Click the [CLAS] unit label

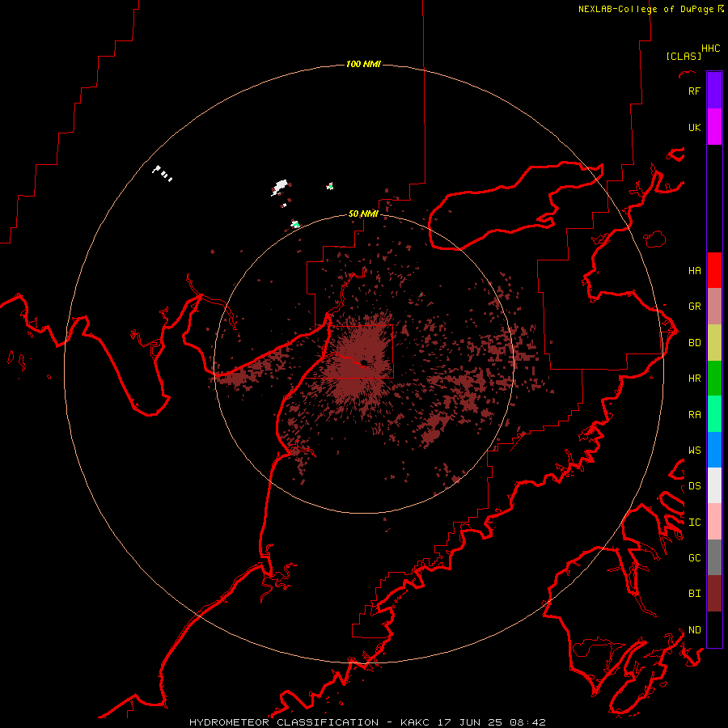684,56
